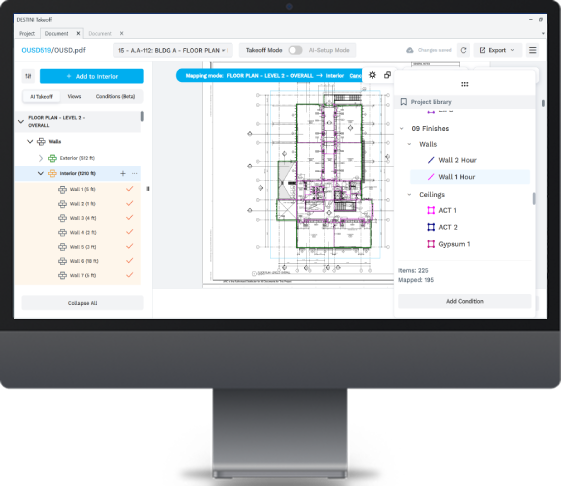Click the Wall 2 Hour line icon
This screenshot has height=486, width=561.
[431, 160]
